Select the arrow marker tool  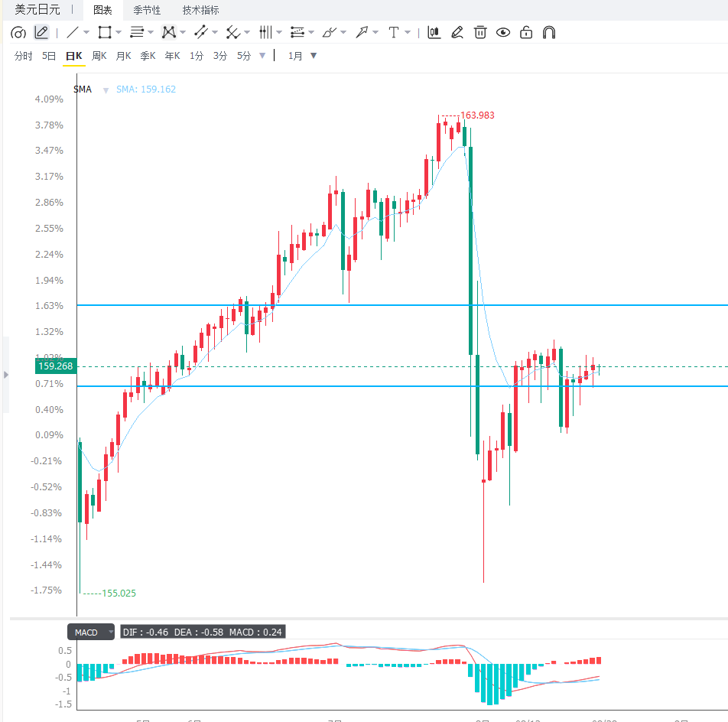pos(361,32)
